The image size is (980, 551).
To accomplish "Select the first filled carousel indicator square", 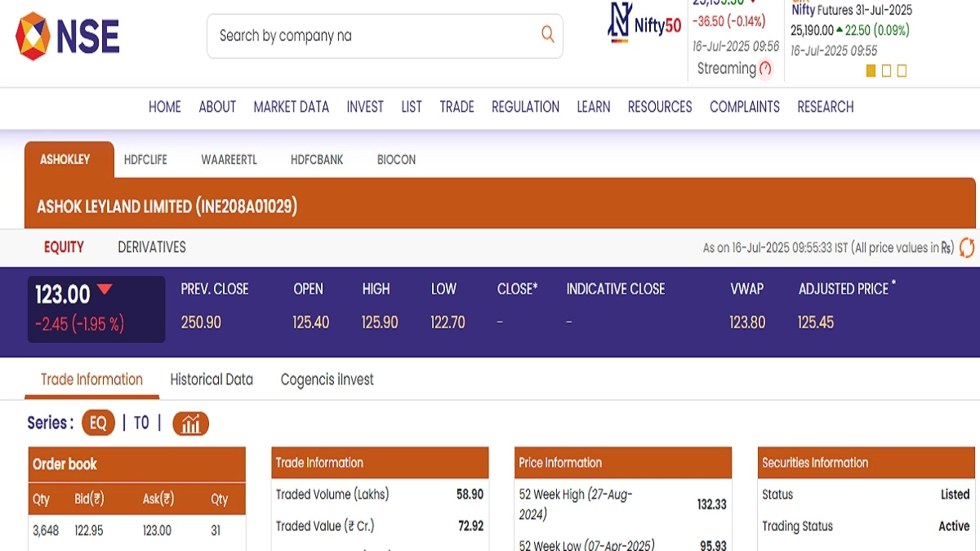I will pyautogui.click(x=871, y=71).
